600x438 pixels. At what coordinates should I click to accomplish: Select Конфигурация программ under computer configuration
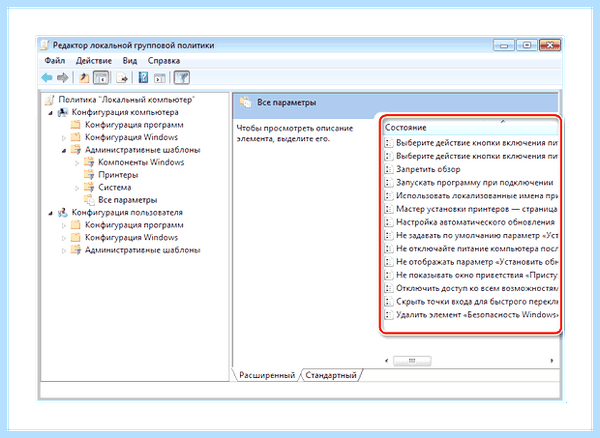coord(134,125)
